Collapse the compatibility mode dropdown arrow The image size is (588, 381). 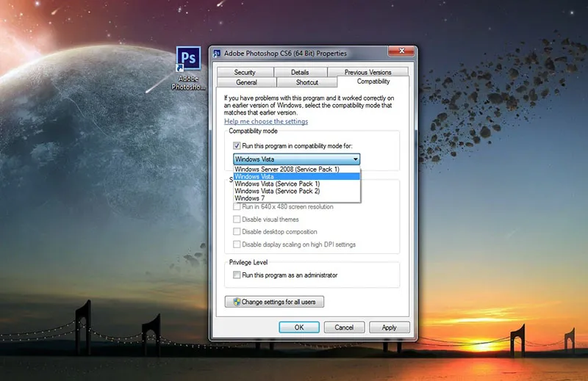click(356, 159)
